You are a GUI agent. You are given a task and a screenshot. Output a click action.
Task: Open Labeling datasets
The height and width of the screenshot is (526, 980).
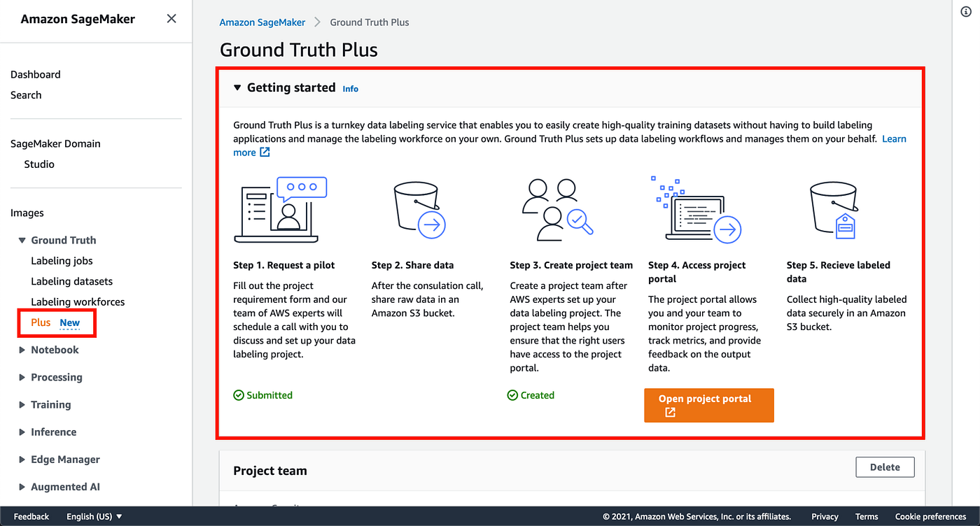coord(71,281)
